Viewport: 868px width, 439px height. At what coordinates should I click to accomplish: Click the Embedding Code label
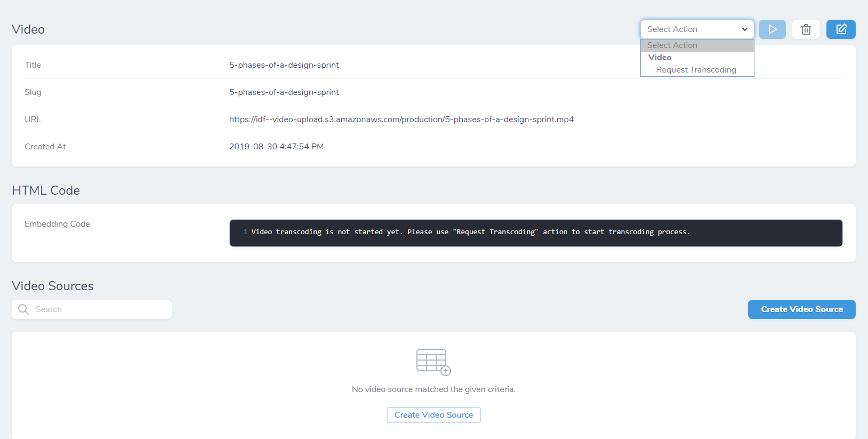(x=57, y=224)
